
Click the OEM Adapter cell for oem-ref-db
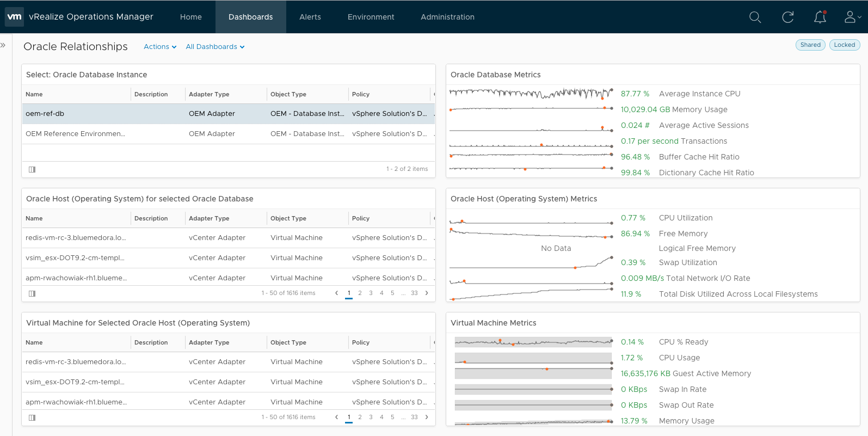212,114
